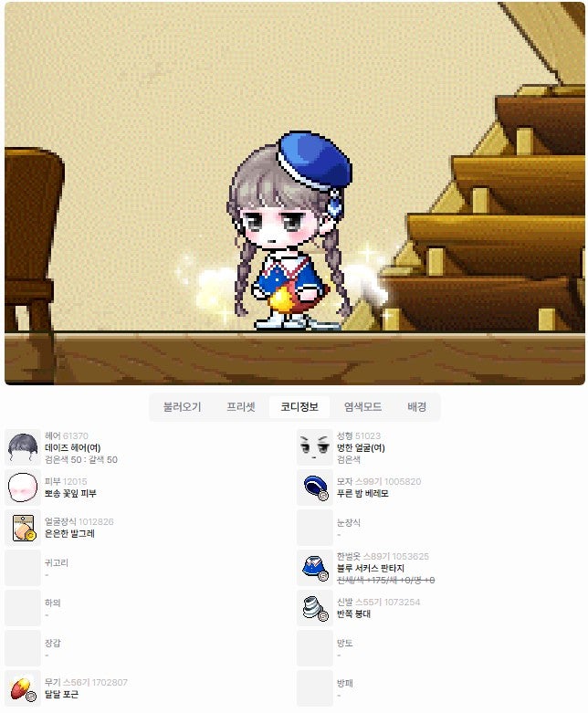Click the weapon icon 달달 포근
The height and width of the screenshot is (713, 588).
click(x=23, y=688)
